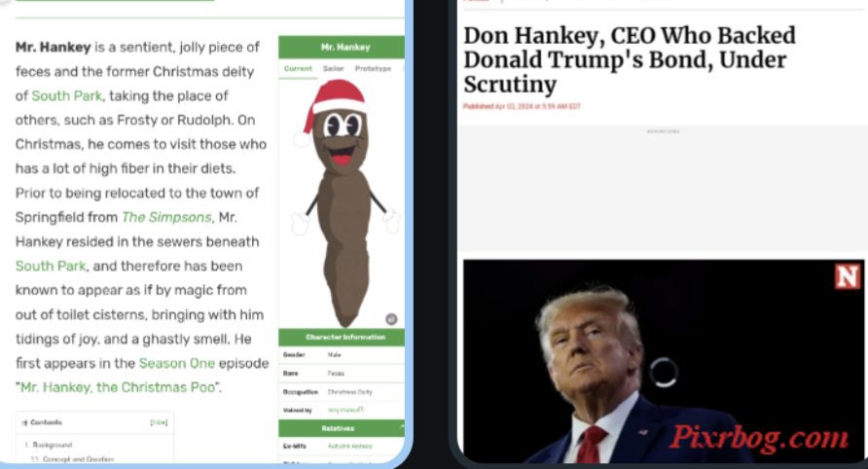Click the Contents list icon
Viewport: 868px width, 469px height.
(x=24, y=422)
